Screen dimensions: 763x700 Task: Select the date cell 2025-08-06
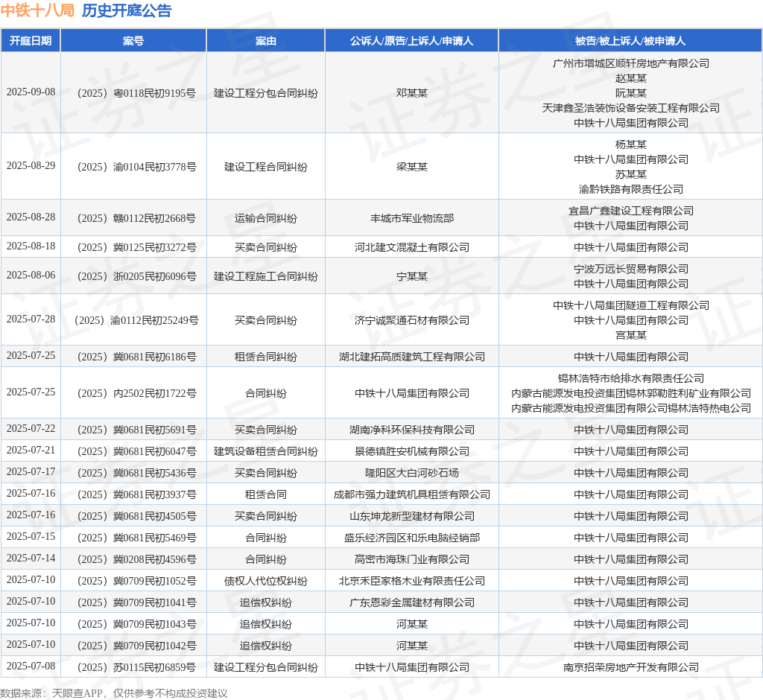coord(31,276)
